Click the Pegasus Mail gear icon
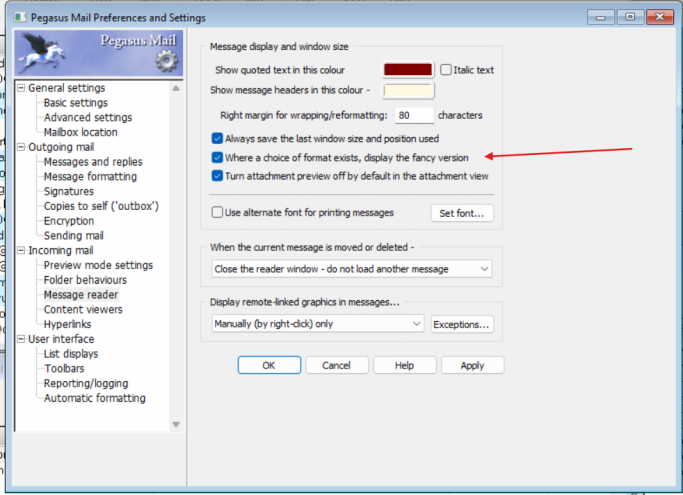 click(165, 63)
